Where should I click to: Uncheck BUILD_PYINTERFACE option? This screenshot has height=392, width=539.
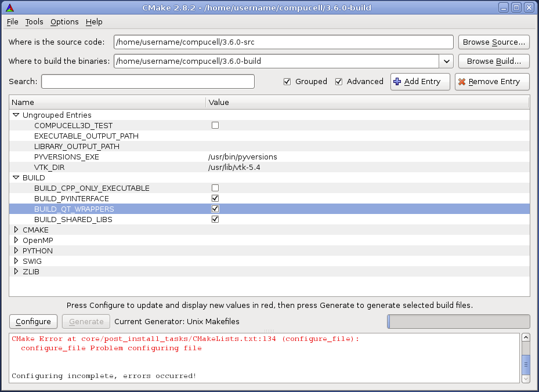[215, 198]
